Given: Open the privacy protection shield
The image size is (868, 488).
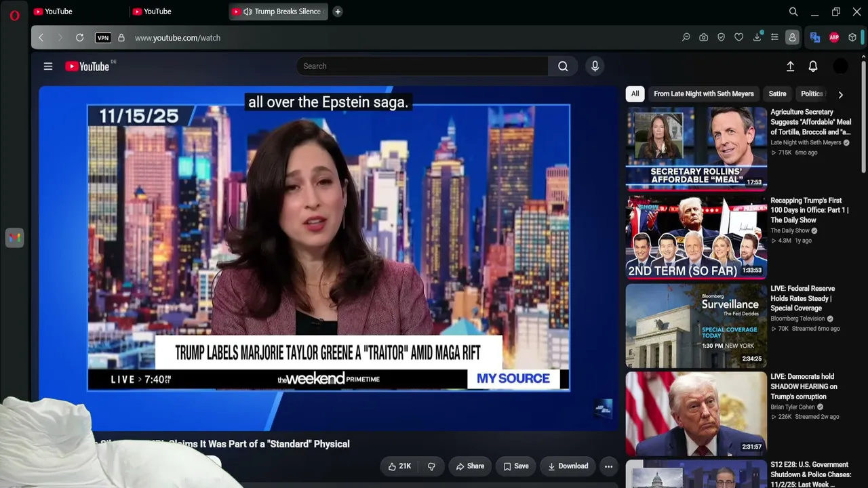Looking at the screenshot, I should point(722,38).
